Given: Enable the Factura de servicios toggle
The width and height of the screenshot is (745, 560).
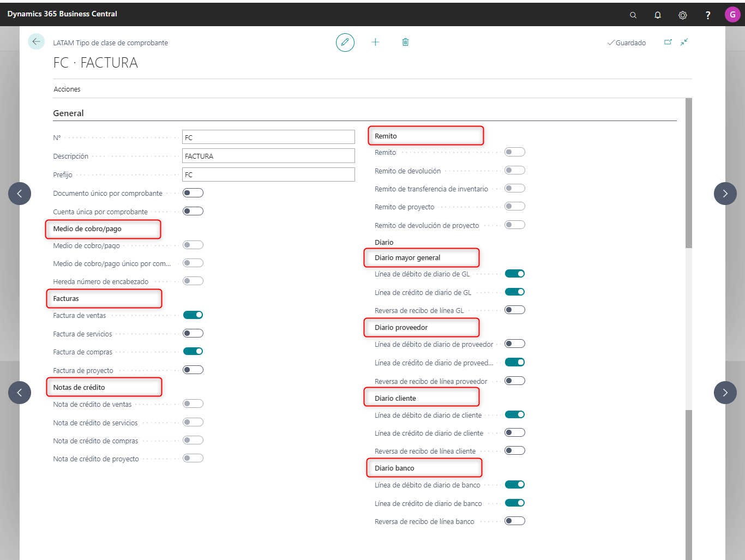Looking at the screenshot, I should 193,333.
